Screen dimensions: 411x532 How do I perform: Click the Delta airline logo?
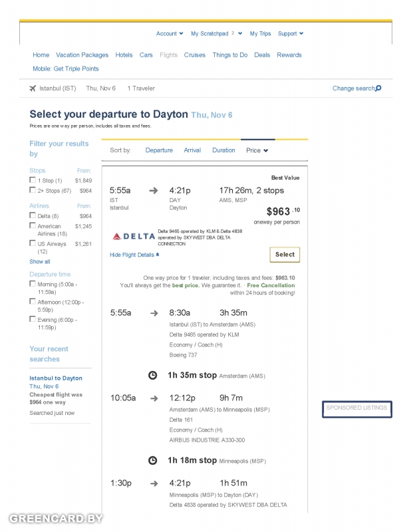[134, 237]
